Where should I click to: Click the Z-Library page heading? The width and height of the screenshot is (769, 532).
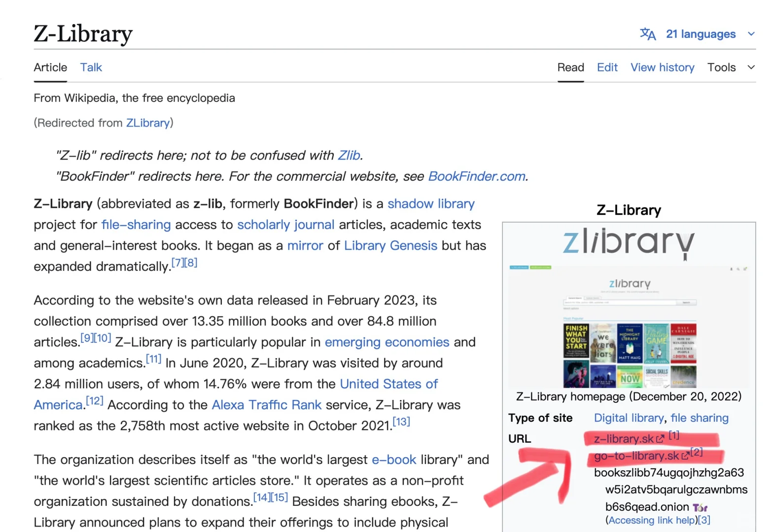tap(83, 34)
